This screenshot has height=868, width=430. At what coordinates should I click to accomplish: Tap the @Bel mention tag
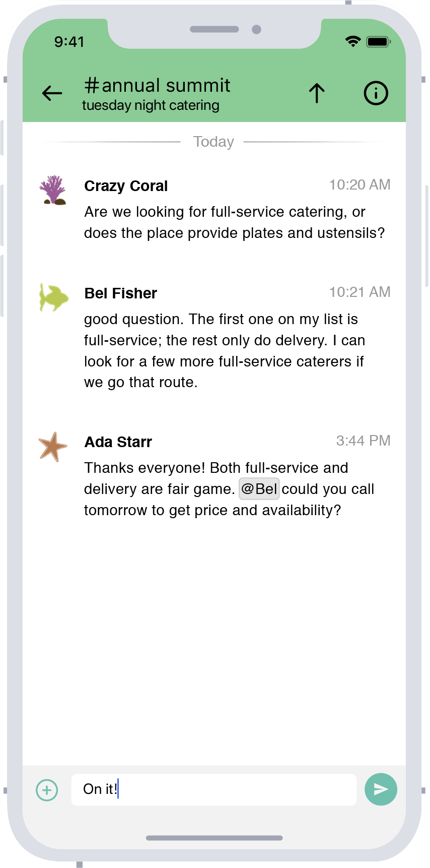(x=259, y=489)
